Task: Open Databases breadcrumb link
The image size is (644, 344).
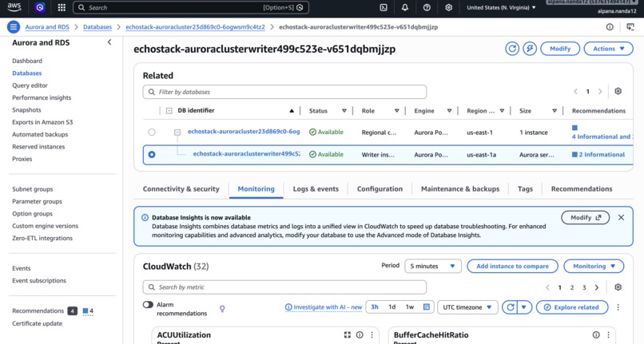Action: pyautogui.click(x=97, y=27)
